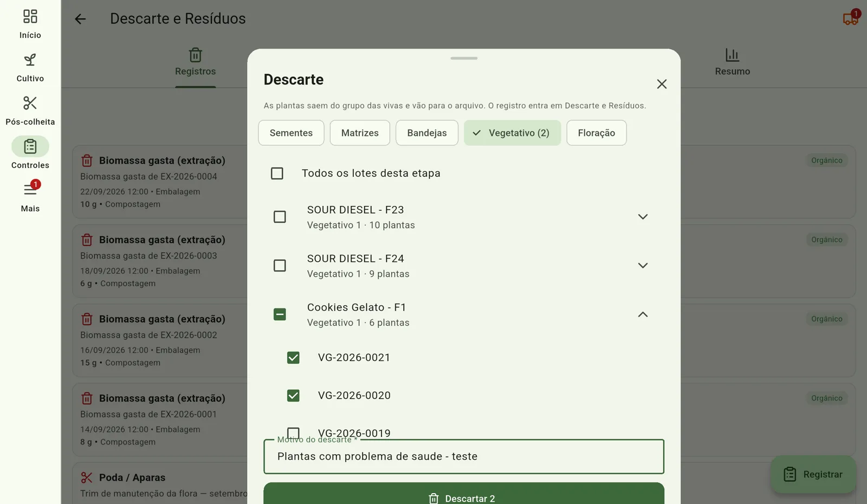Screen dimensions: 867x504
Task: Select the Vegetativo (2) stage chip
Action: tap(512, 133)
